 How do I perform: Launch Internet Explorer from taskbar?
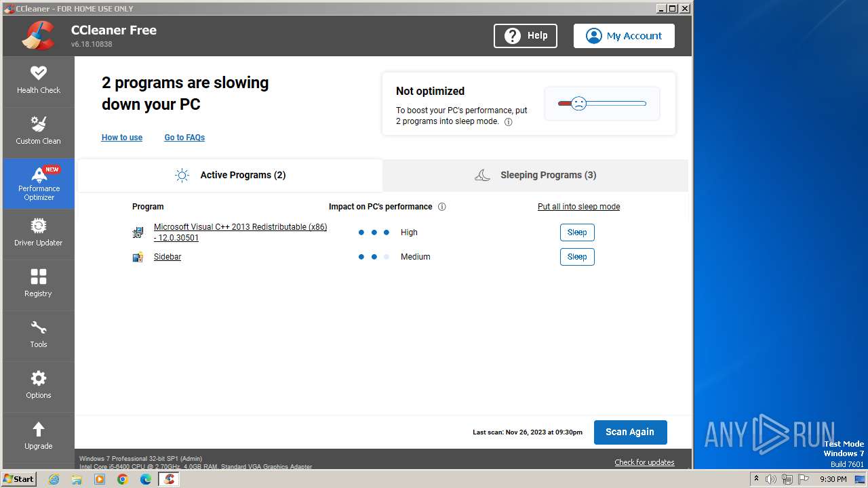[54, 479]
